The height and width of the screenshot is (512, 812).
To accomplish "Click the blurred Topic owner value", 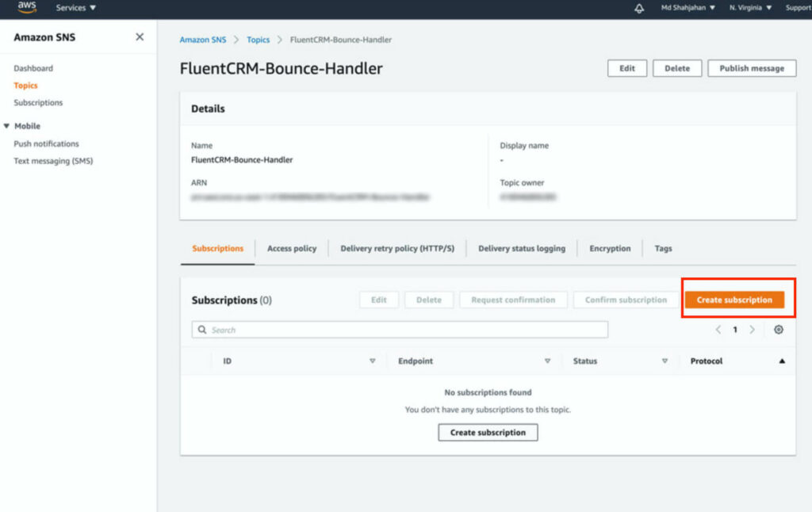I will [x=527, y=197].
